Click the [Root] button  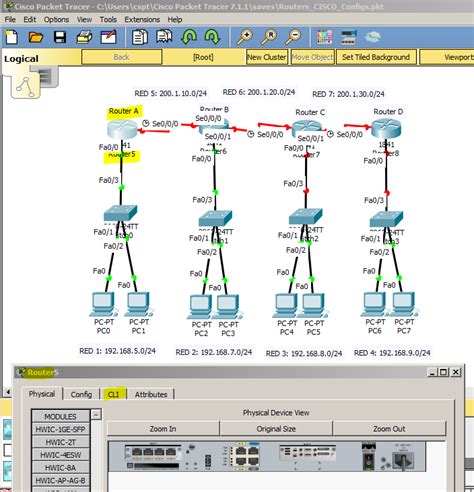(x=203, y=57)
